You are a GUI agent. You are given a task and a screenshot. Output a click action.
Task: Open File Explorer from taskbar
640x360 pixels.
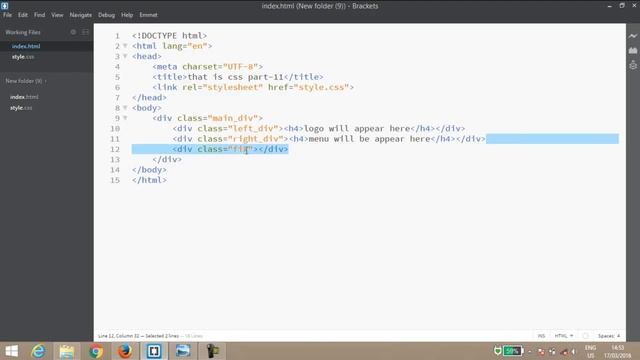tap(67, 351)
